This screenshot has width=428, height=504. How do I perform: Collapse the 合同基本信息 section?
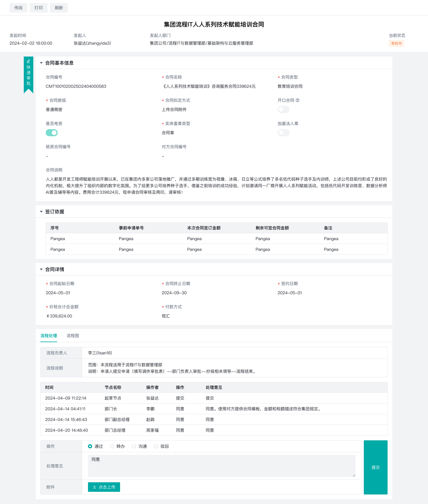point(41,63)
